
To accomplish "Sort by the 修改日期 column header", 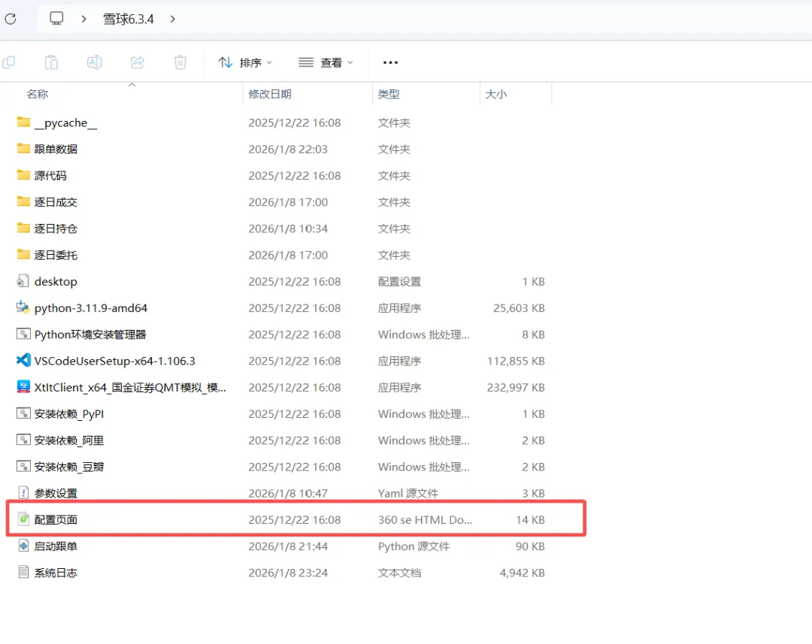I will coord(270,94).
